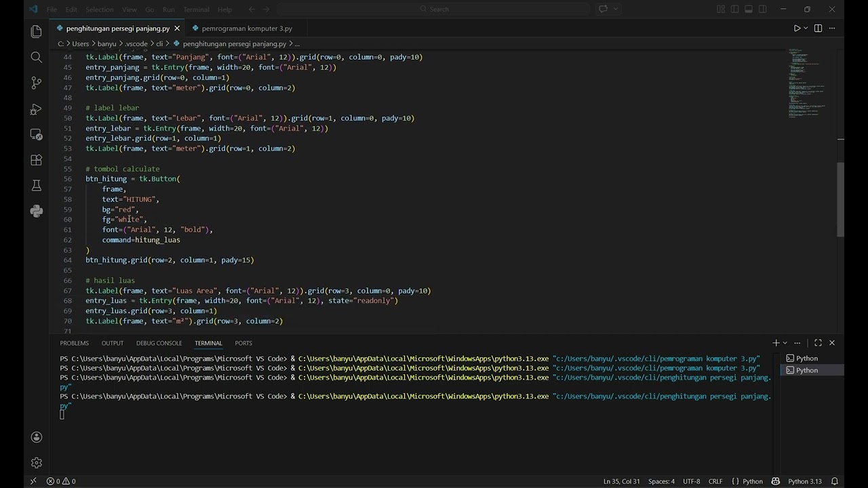Switch to the PORTS panel tab
868x488 pixels.
click(x=243, y=343)
